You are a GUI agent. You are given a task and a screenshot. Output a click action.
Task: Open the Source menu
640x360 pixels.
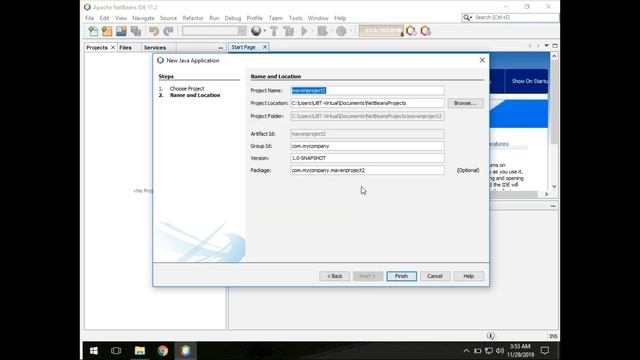[x=168, y=18]
